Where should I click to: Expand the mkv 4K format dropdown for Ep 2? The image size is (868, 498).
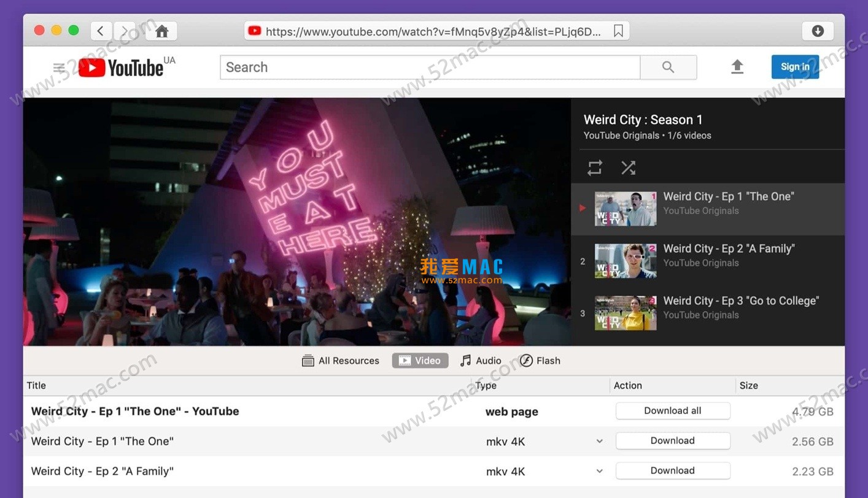tap(599, 471)
